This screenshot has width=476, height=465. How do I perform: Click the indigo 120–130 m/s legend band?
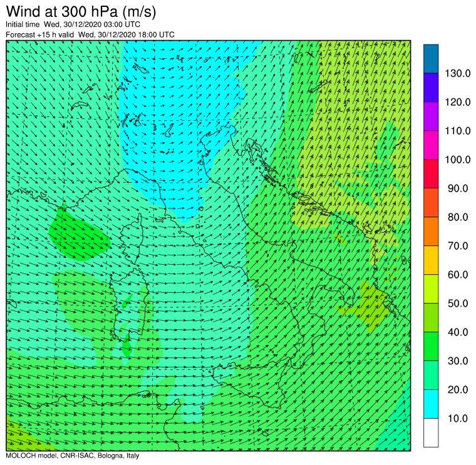point(431,88)
